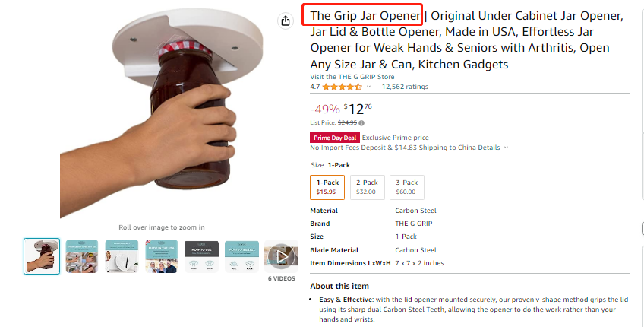Screen dimensions: 644x327
Task: Open the 12,562 ratings link
Action: tap(405, 87)
